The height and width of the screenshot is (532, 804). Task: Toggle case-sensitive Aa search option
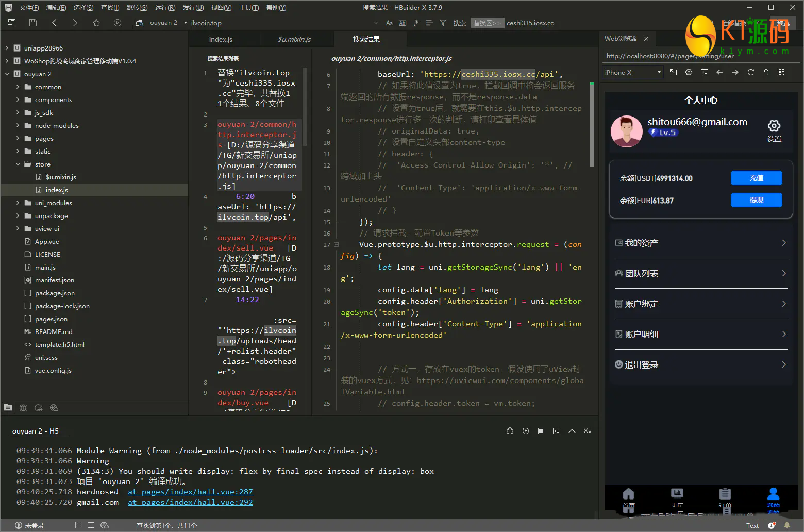389,23
